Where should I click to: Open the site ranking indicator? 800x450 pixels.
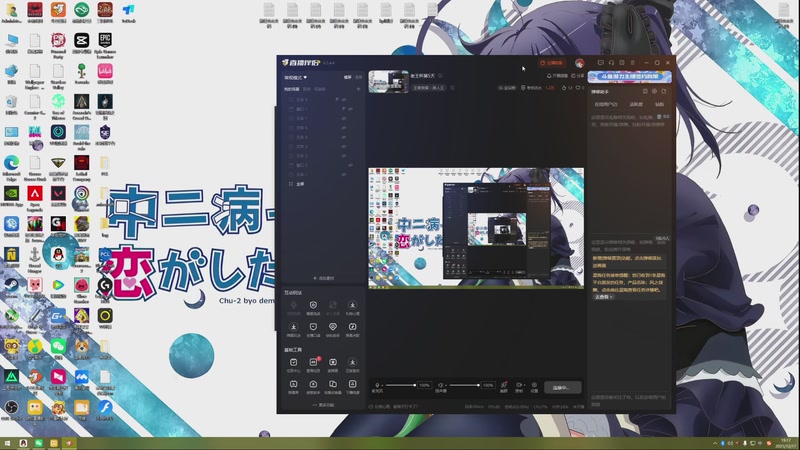pyautogui.click(x=507, y=88)
